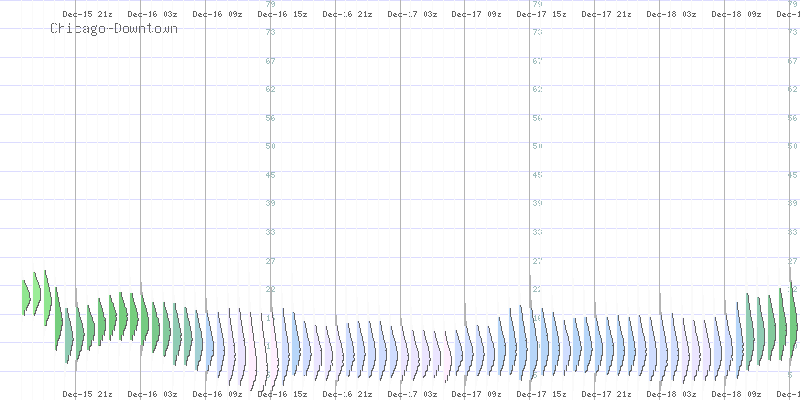Image resolution: width=800 pixels, height=400 pixels.
Task: Click the bottom Dec-17 21z time label
Action: 605,394
